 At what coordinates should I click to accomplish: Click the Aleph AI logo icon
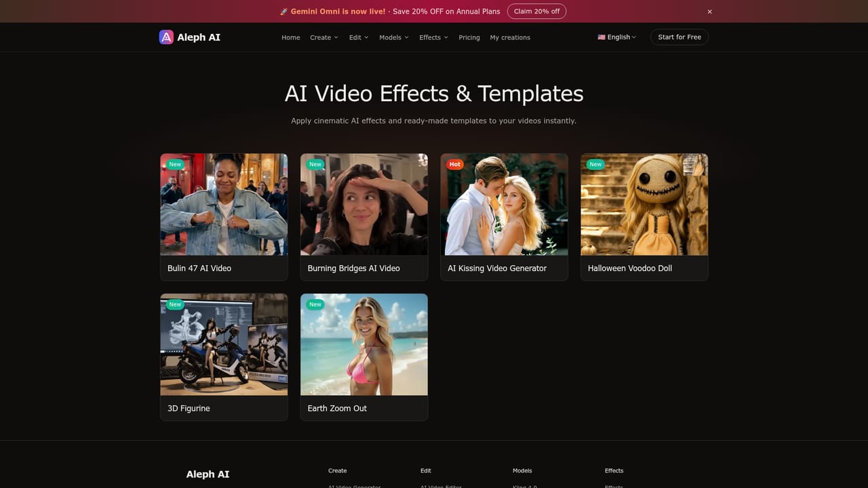coord(166,37)
